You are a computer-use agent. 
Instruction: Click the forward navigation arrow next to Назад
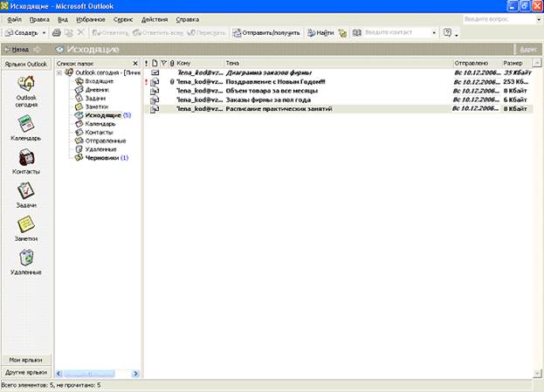pos(38,50)
